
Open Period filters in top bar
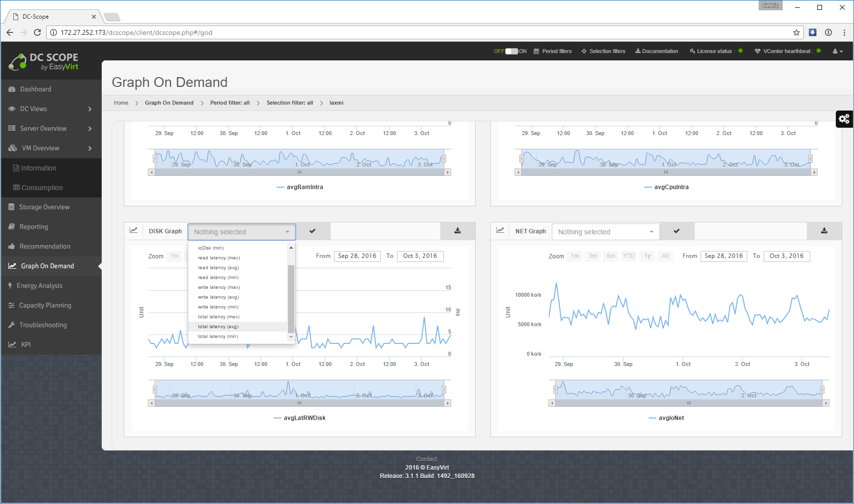tap(553, 51)
